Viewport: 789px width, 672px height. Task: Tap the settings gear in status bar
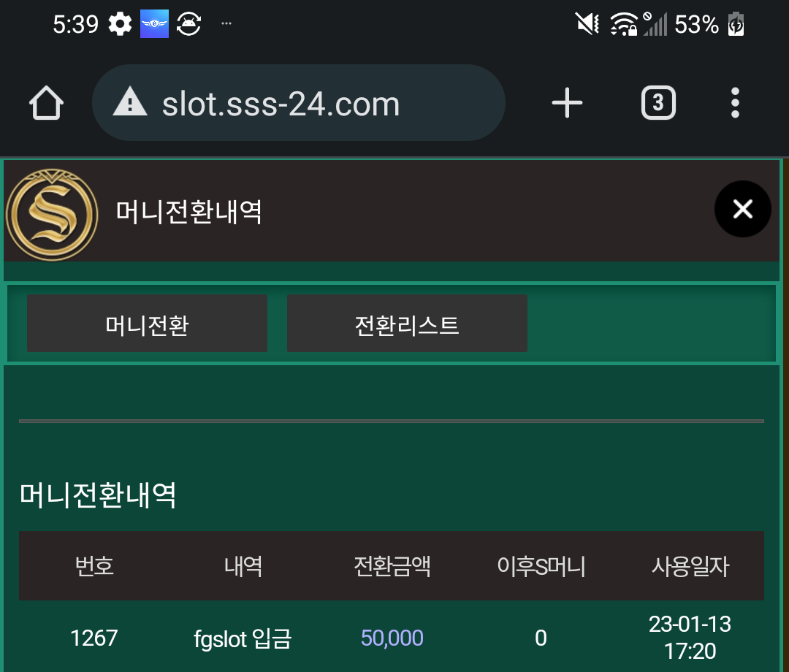click(120, 23)
